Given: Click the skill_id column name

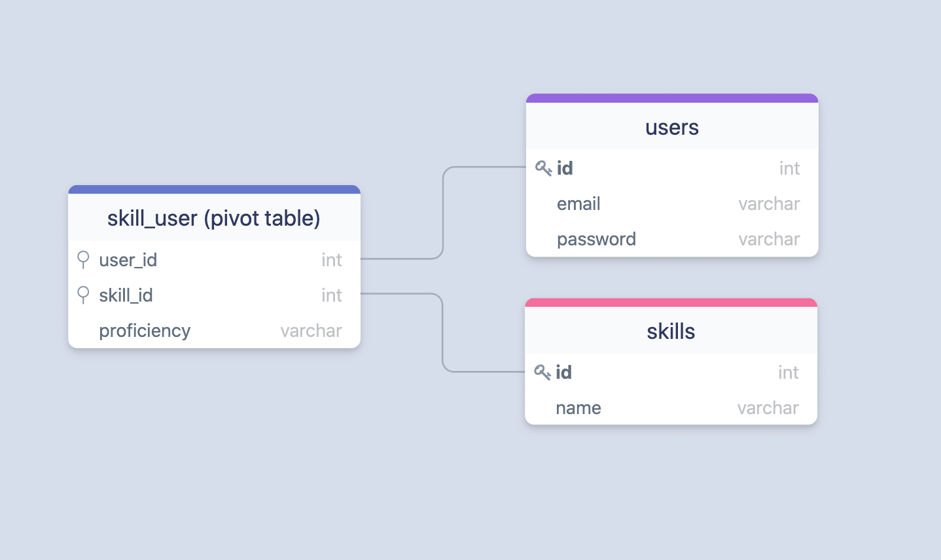Looking at the screenshot, I should click(x=126, y=296).
